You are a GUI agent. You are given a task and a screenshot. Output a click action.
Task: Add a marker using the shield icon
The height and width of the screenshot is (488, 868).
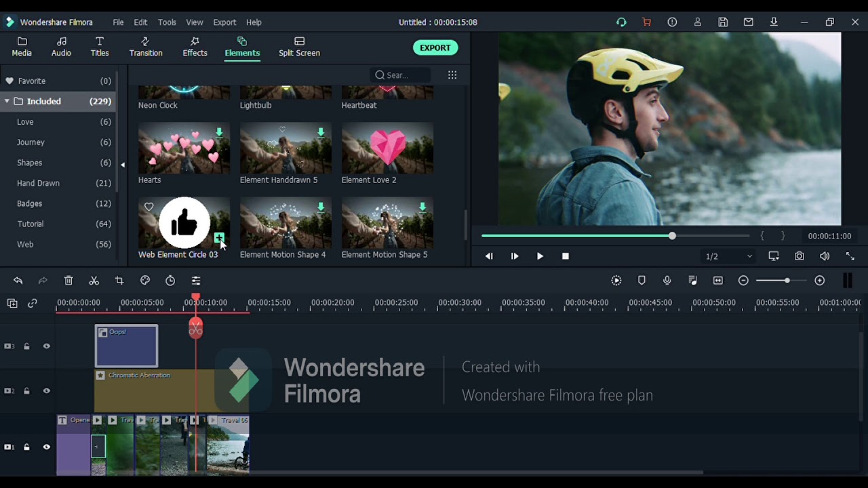[642, 281]
